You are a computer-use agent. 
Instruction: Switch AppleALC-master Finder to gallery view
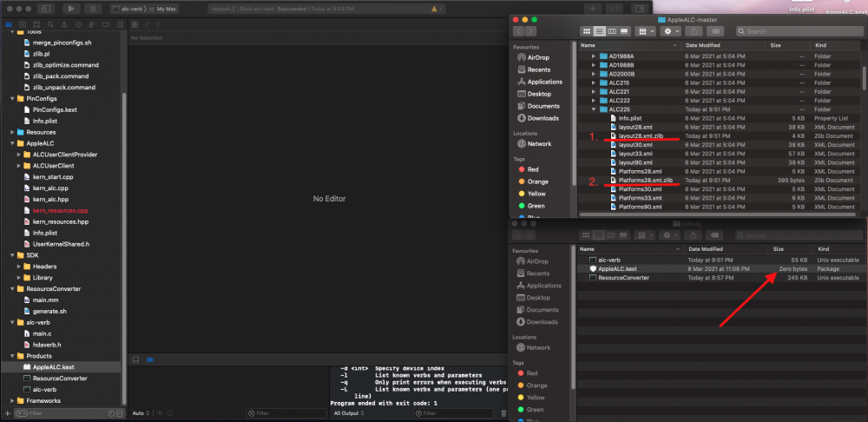tap(624, 31)
